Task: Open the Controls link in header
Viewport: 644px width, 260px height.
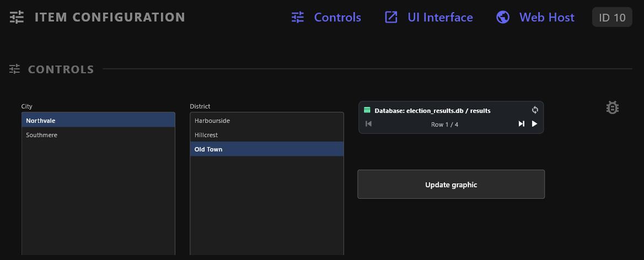Action: click(x=337, y=17)
